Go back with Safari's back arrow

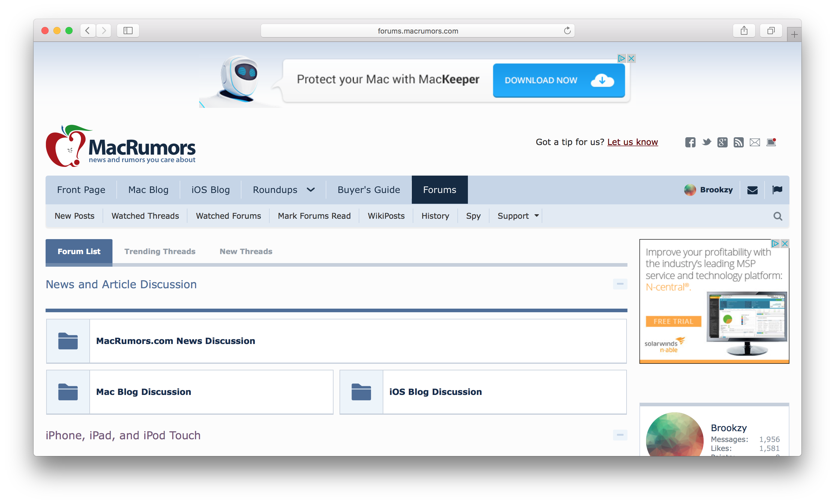point(88,31)
